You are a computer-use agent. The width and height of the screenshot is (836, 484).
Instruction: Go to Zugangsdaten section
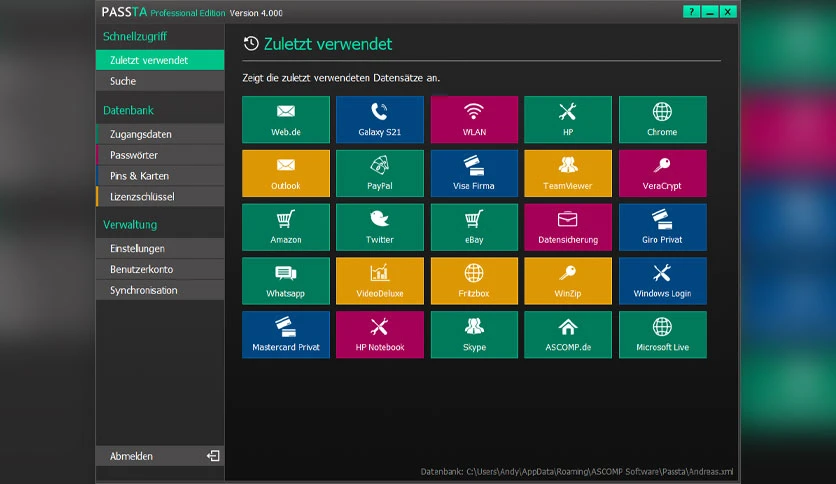tap(160, 134)
